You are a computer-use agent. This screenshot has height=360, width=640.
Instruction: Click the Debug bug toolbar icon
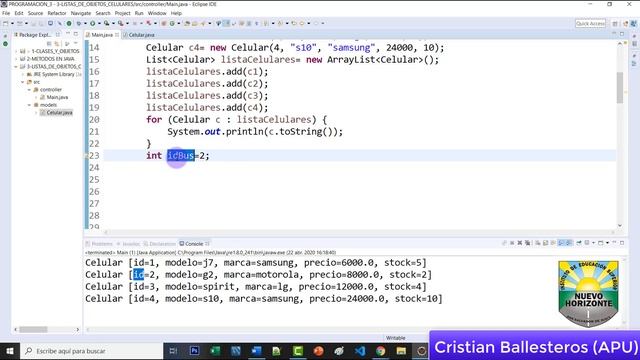[78, 23]
